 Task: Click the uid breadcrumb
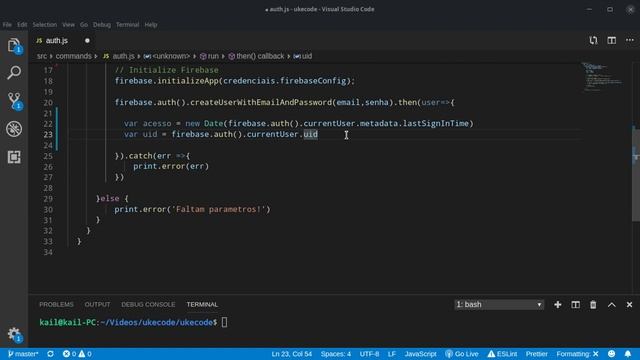pyautogui.click(x=303, y=56)
